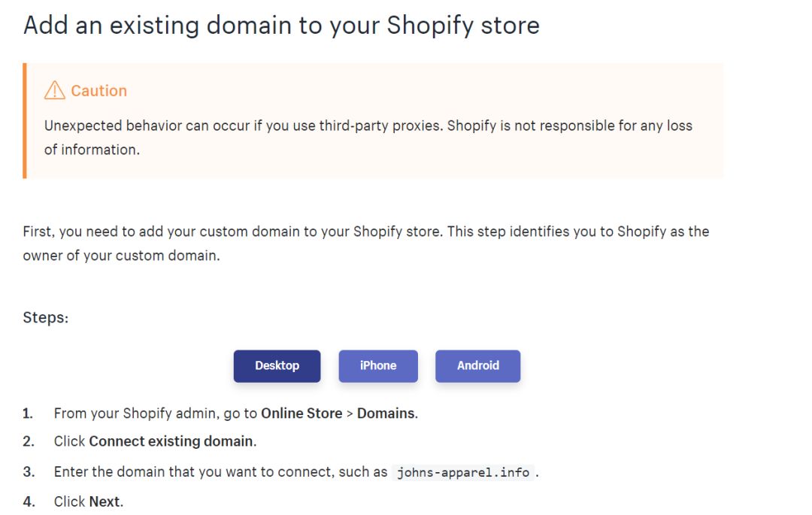The height and width of the screenshot is (515, 812).
Task: Click the Caution warning triangle icon
Action: coord(55,91)
